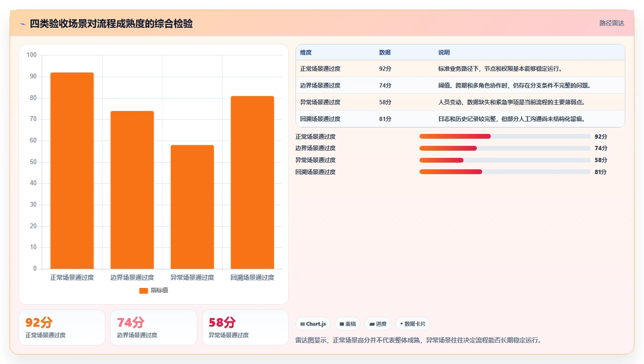Click the Chart.js tag chip
Image resolution: width=644 pixels, height=364 pixels.
pyautogui.click(x=313, y=324)
